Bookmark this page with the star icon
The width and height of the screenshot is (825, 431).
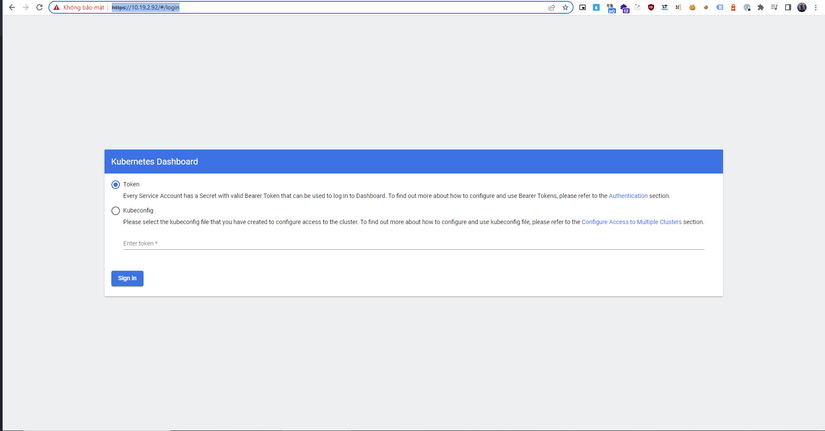point(565,7)
